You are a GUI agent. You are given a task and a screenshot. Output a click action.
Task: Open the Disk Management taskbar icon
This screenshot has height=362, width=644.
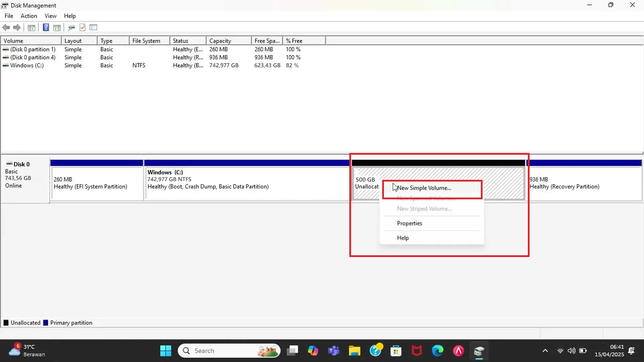[479, 351]
